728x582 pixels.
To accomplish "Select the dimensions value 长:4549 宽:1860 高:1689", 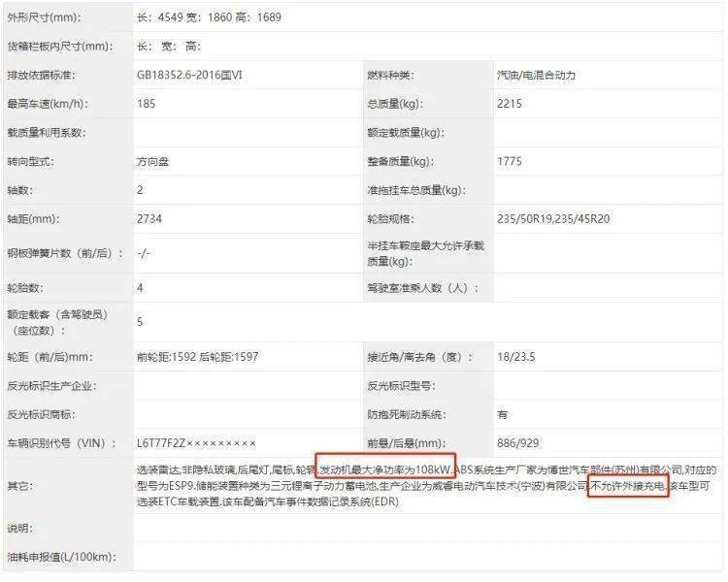I will pos(209,18).
